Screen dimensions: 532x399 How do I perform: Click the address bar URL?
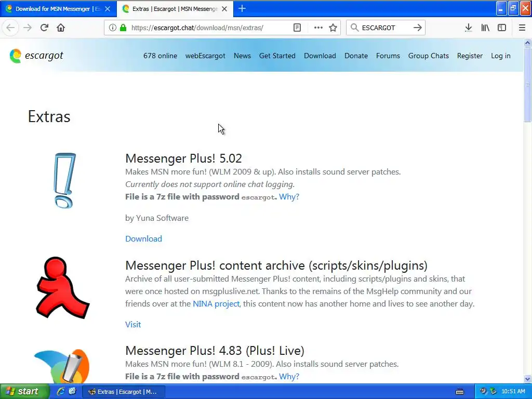point(197,28)
